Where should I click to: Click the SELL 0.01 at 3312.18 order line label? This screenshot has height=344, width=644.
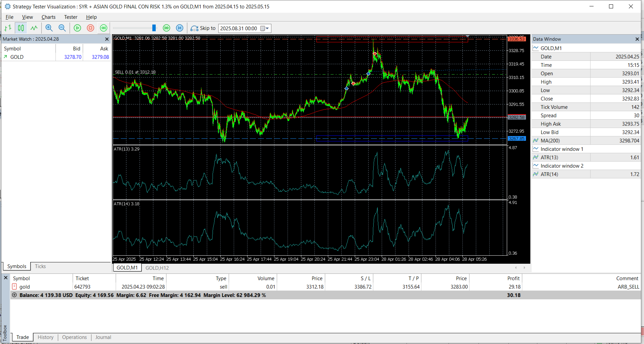coord(135,72)
